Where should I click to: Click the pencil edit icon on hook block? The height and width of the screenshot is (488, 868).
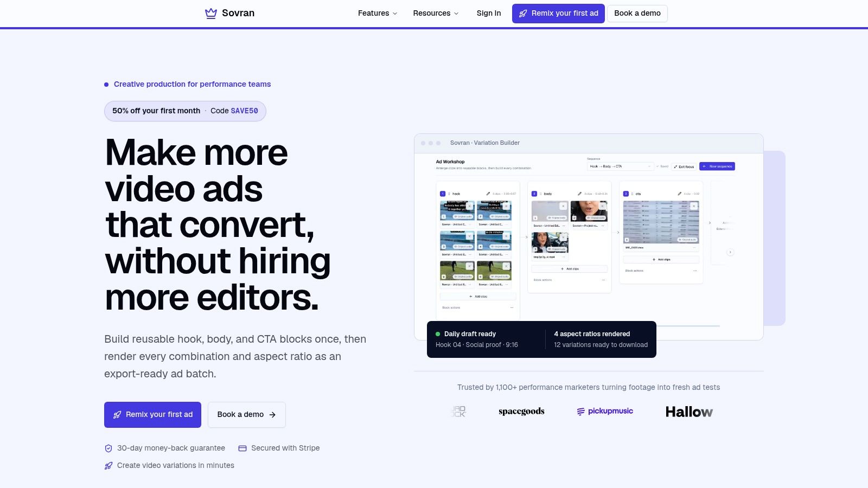pos(488,194)
